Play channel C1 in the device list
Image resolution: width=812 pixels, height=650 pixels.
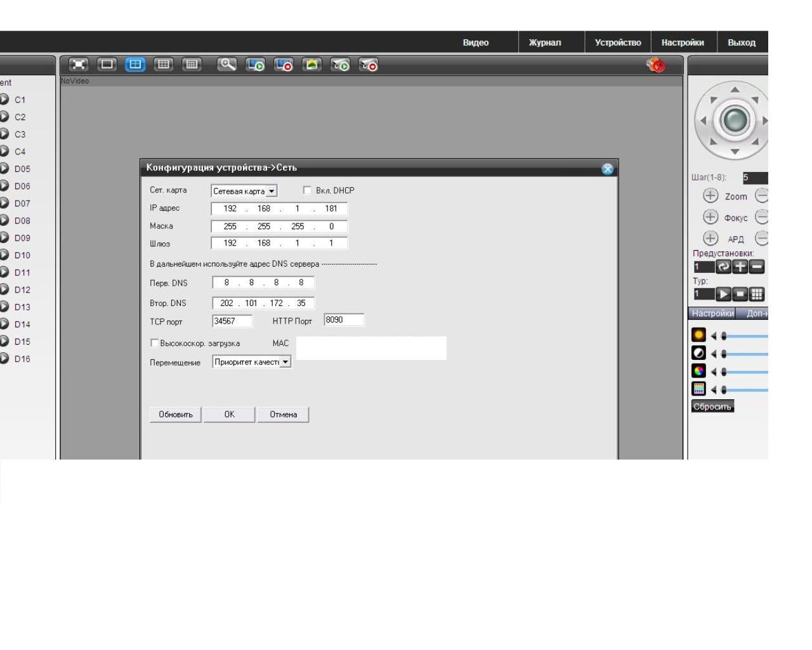tap(4, 100)
